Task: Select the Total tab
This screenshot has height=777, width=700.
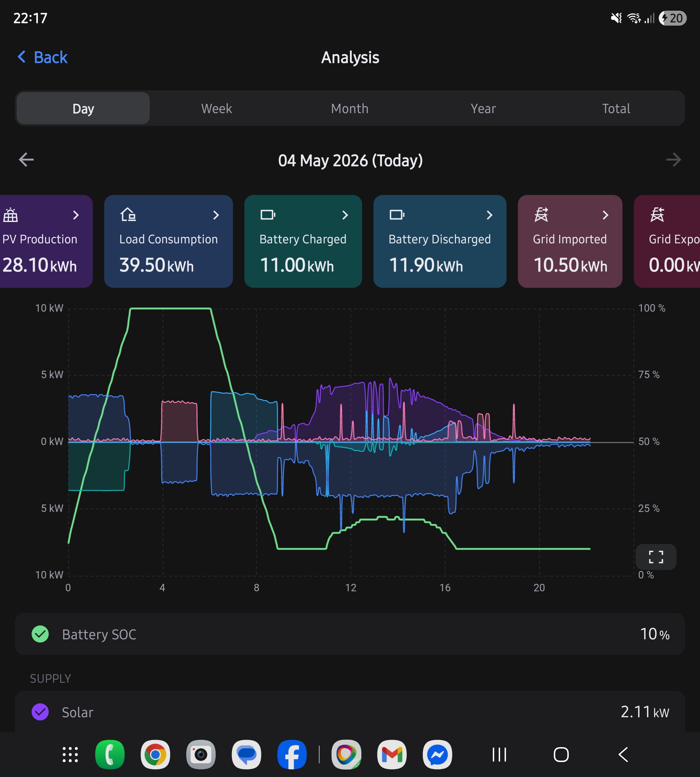Action: tap(616, 109)
